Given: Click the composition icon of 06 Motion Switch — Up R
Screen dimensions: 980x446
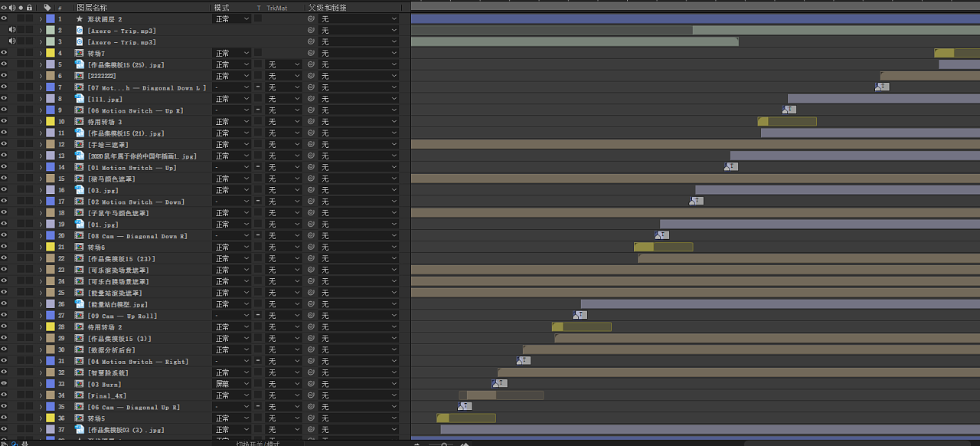Looking at the screenshot, I should tap(80, 110).
